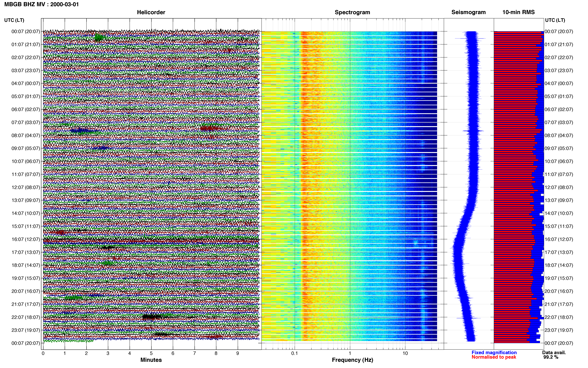Click the 01:07 (21:07) label beside the Helicorder
Image resolution: width=588 pixels, height=368 pixels.
click(x=26, y=45)
